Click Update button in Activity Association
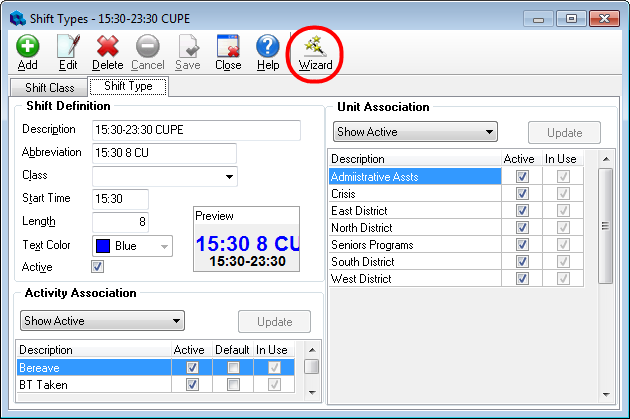 click(273, 321)
